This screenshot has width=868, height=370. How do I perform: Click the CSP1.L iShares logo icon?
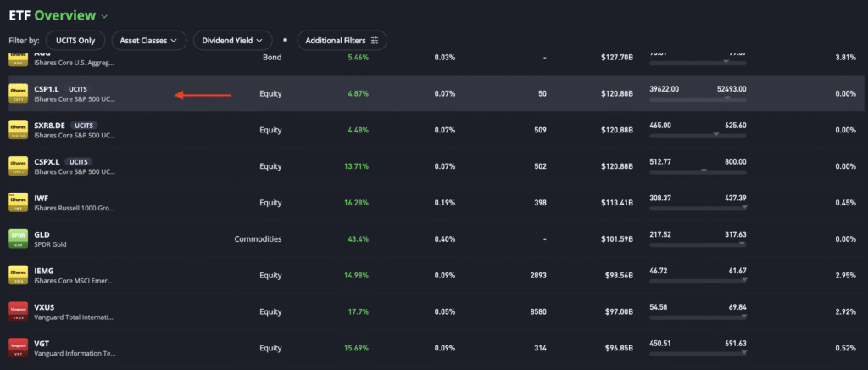tap(19, 93)
